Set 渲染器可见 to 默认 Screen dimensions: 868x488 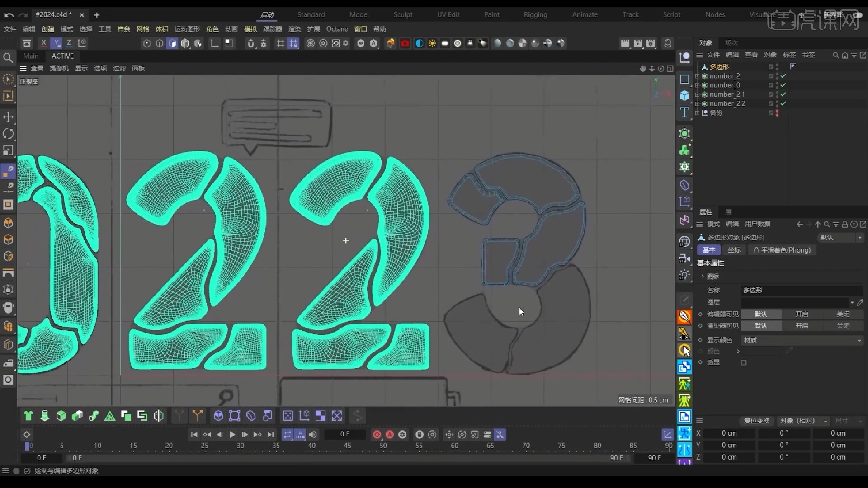point(760,326)
